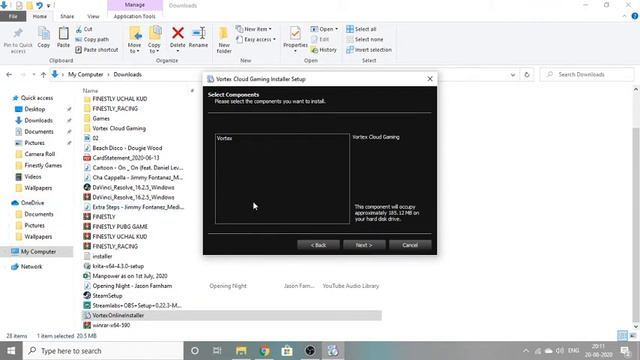Click the Refresh button in address bar

pos(527,75)
